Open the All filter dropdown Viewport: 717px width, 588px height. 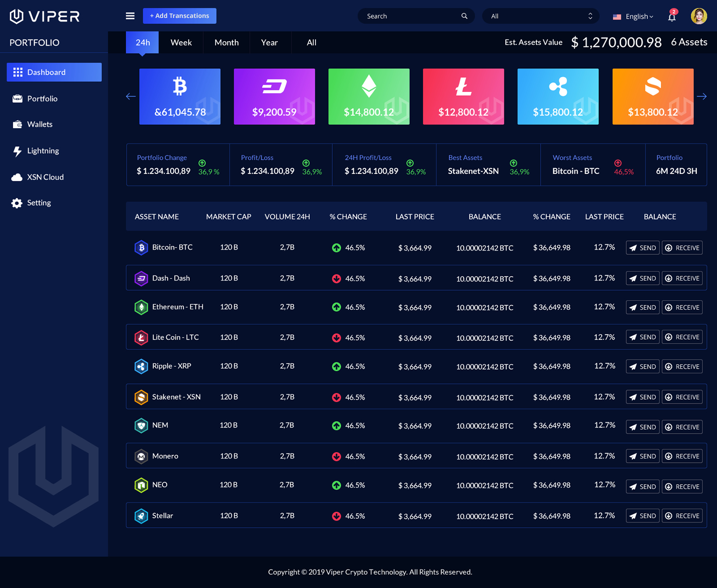tap(541, 16)
